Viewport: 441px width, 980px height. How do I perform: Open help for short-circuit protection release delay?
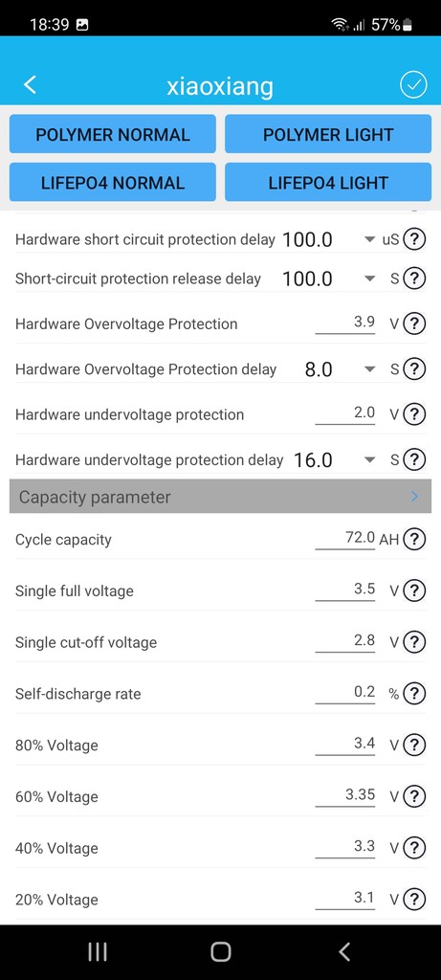pos(413,278)
